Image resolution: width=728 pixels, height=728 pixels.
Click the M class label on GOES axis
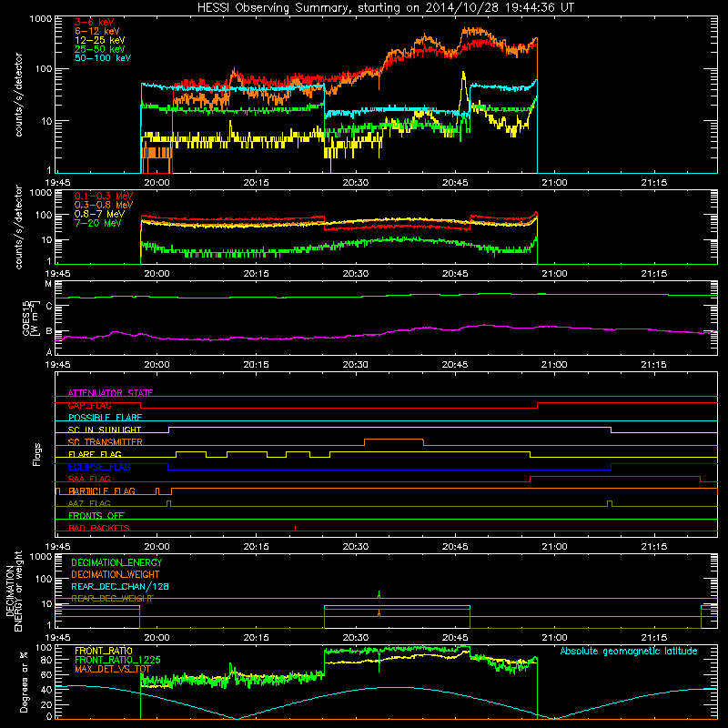48,284
